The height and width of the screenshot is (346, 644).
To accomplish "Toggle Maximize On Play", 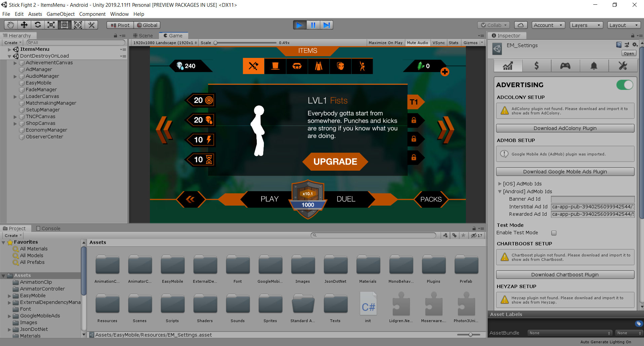I will click(386, 43).
